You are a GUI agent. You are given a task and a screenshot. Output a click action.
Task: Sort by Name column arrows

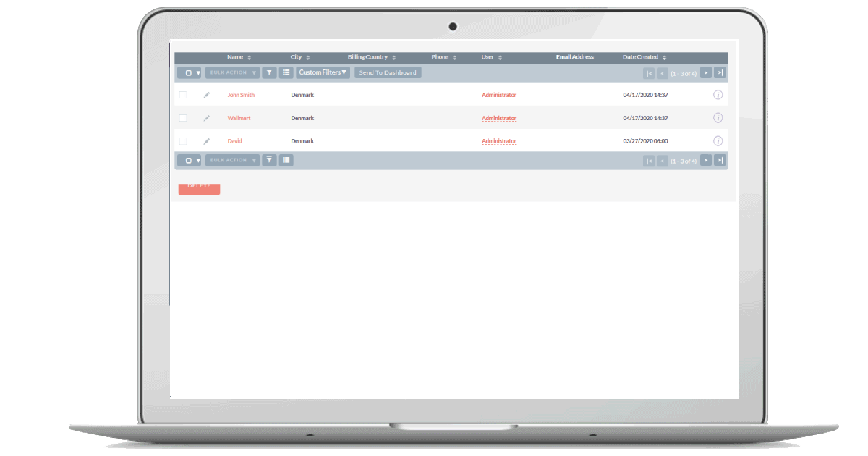pyautogui.click(x=249, y=58)
